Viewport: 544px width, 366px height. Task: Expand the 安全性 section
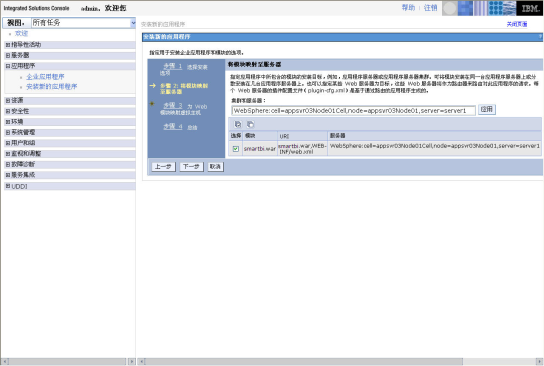pos(8,111)
